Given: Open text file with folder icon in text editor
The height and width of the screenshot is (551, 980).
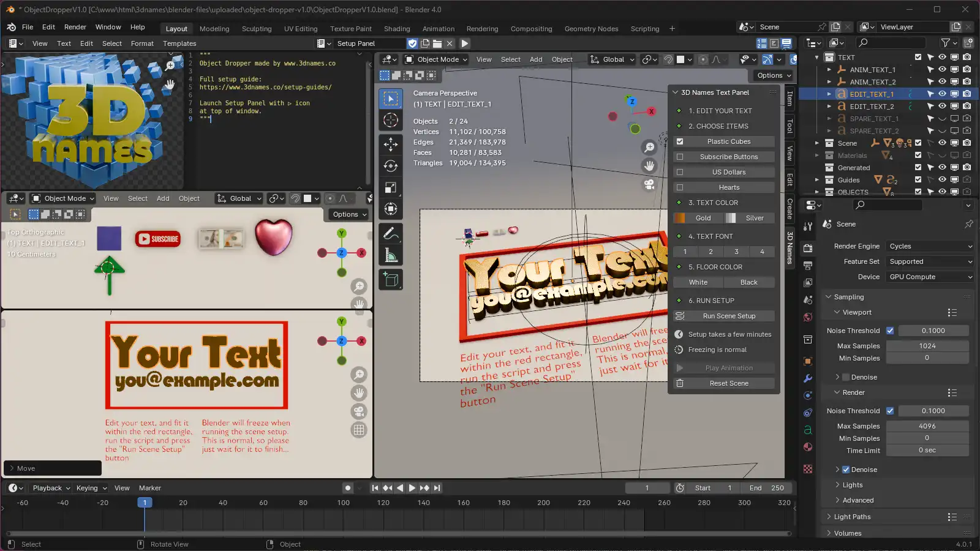Looking at the screenshot, I should click(x=437, y=43).
